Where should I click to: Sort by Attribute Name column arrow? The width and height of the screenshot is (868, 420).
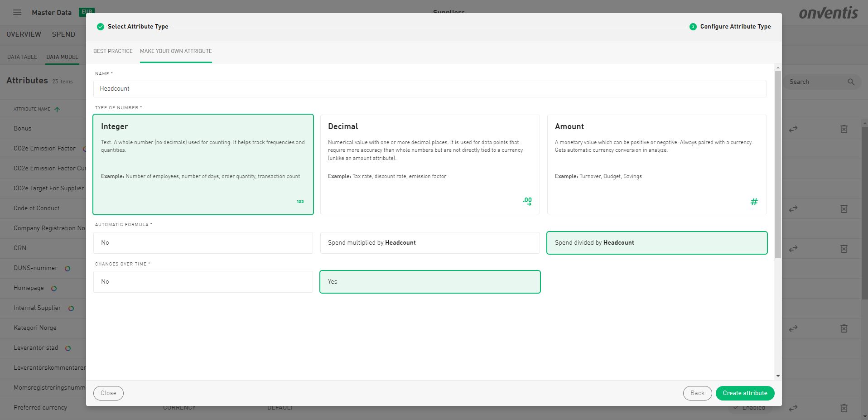(x=57, y=109)
